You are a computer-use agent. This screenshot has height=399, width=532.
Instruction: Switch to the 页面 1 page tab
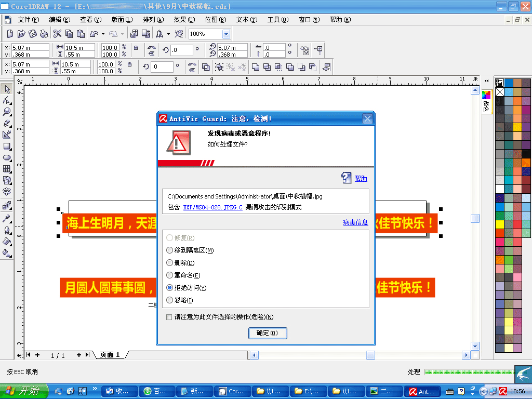(x=110, y=355)
